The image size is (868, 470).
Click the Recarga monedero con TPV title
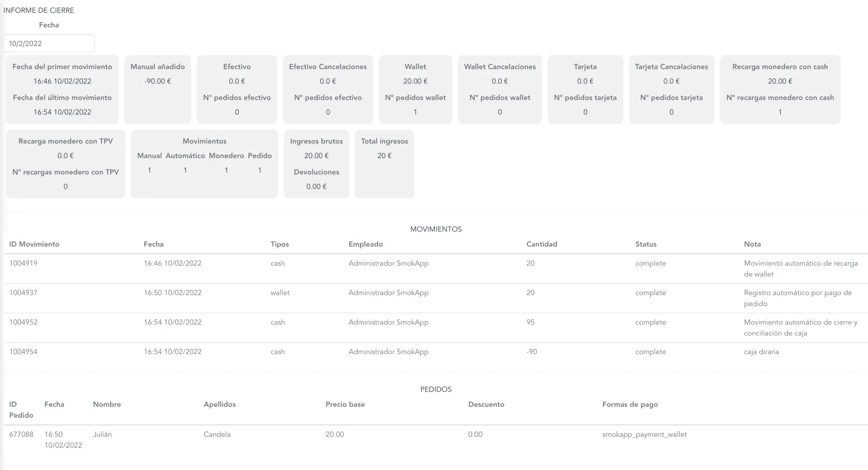tap(65, 141)
